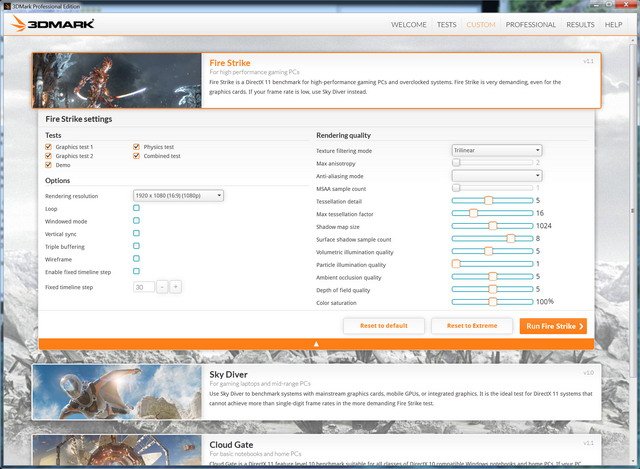Click the Sky Diver title text
Image resolution: width=640 pixels, height=469 pixels.
point(229,374)
